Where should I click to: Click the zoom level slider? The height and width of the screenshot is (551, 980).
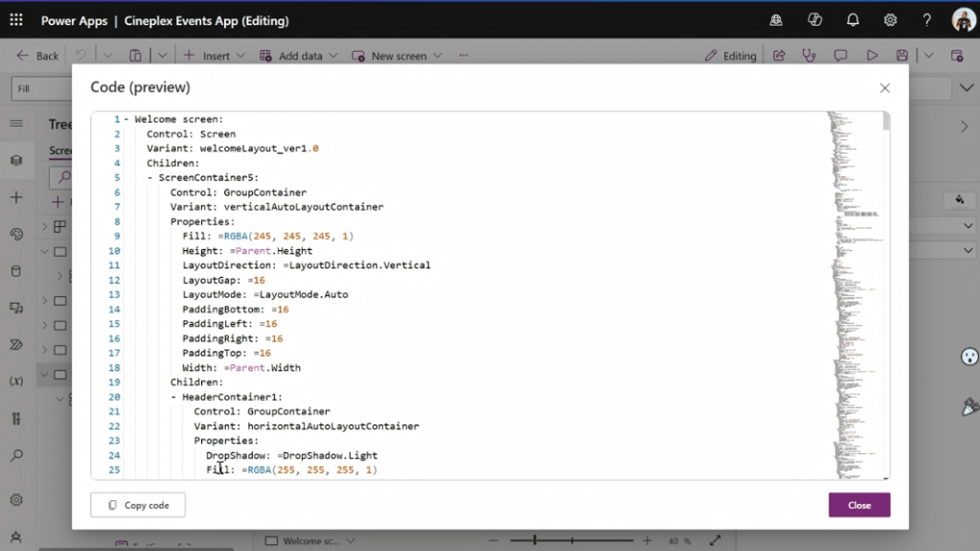573,541
